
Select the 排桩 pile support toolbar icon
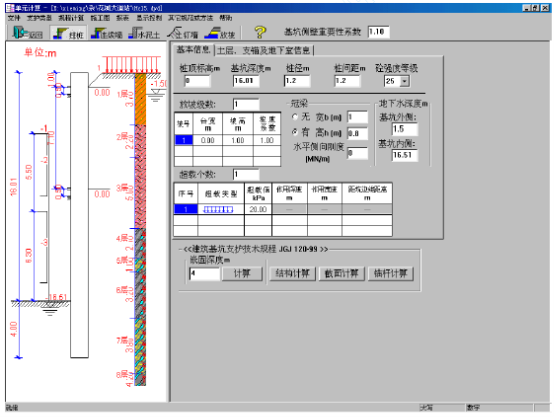68,33
